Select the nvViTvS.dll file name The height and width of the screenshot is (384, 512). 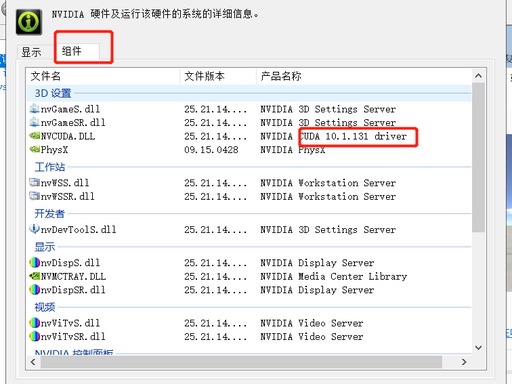[x=70, y=323]
